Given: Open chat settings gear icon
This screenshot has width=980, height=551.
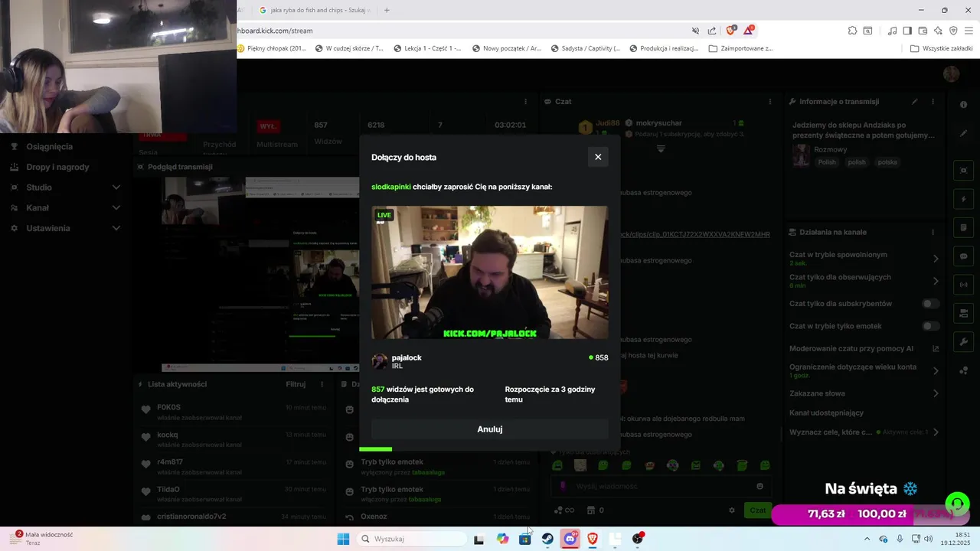Looking at the screenshot, I should click(732, 510).
